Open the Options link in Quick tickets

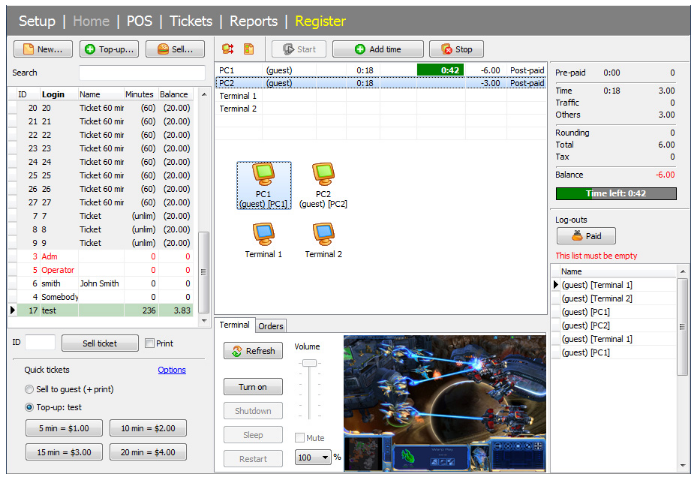(x=171, y=370)
